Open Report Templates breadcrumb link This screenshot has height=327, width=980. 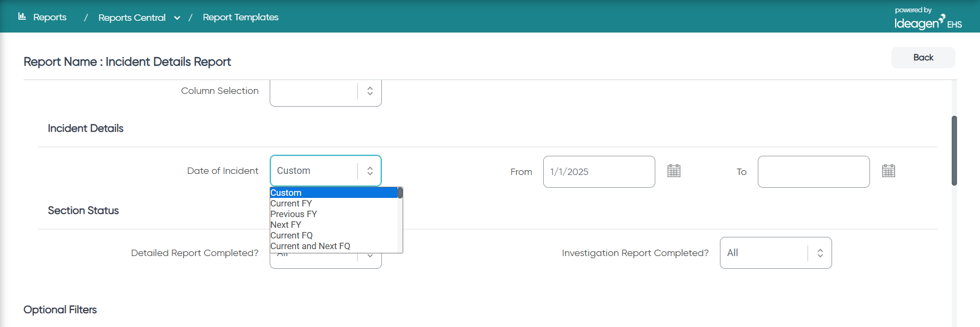240,17
